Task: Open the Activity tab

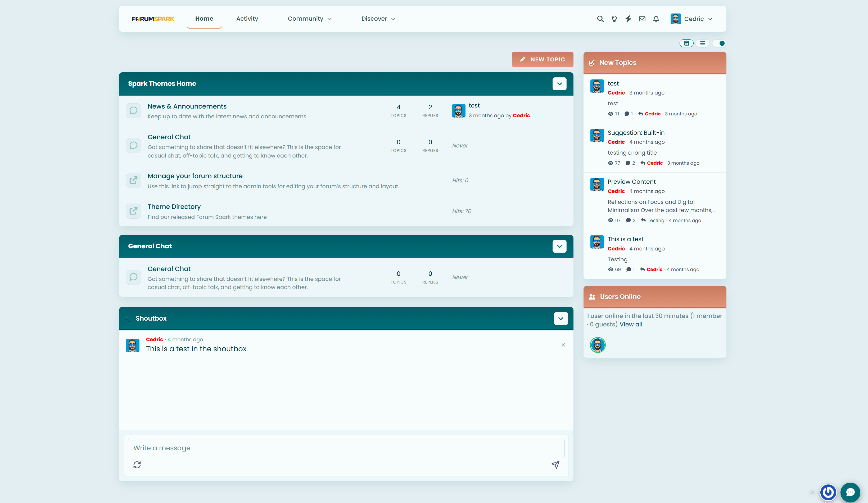Action: [247, 19]
